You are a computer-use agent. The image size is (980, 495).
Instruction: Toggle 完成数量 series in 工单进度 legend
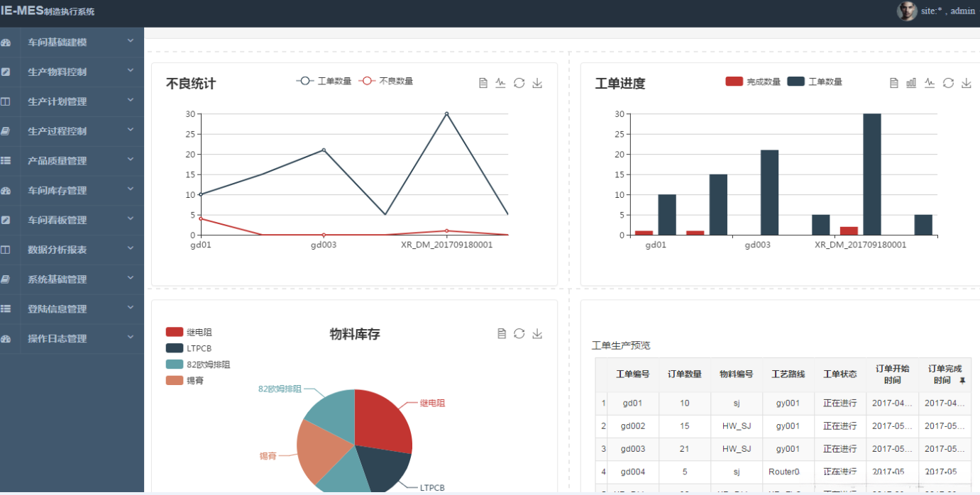(x=753, y=82)
